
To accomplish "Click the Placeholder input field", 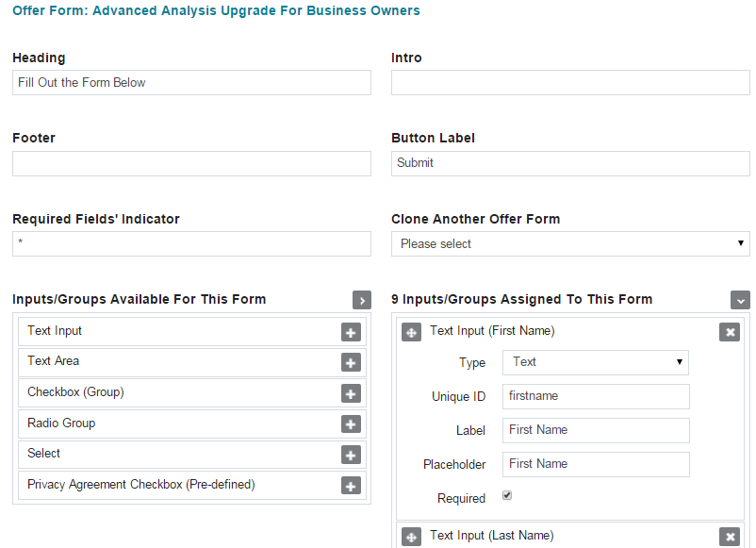I will coord(595,464).
